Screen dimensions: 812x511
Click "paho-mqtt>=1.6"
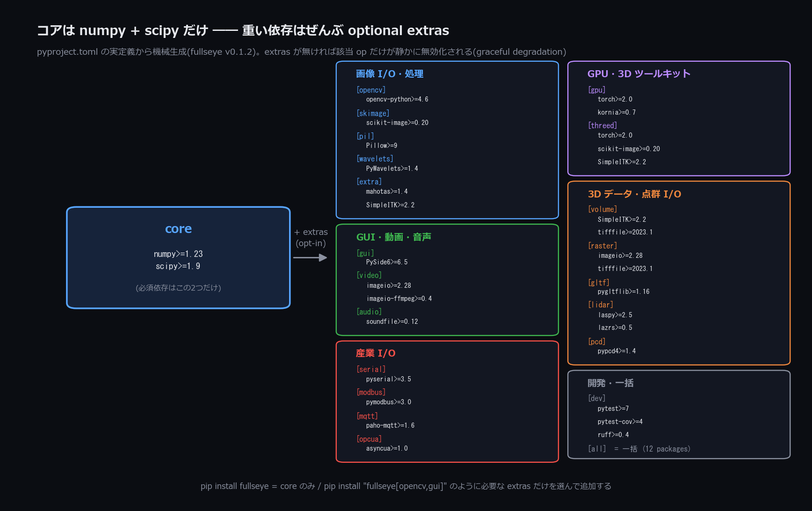(x=390, y=425)
